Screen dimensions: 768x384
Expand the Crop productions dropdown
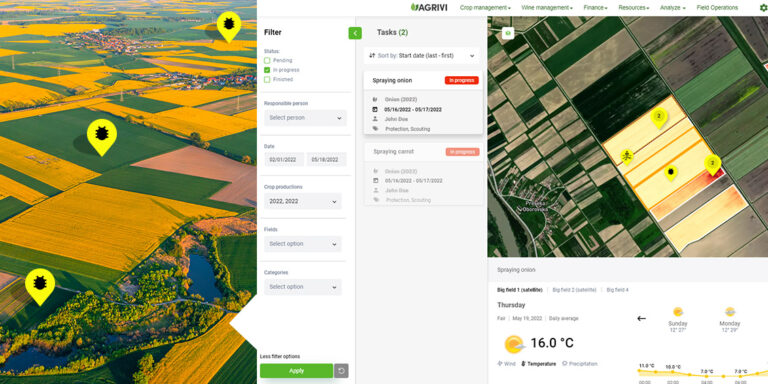[303, 201]
